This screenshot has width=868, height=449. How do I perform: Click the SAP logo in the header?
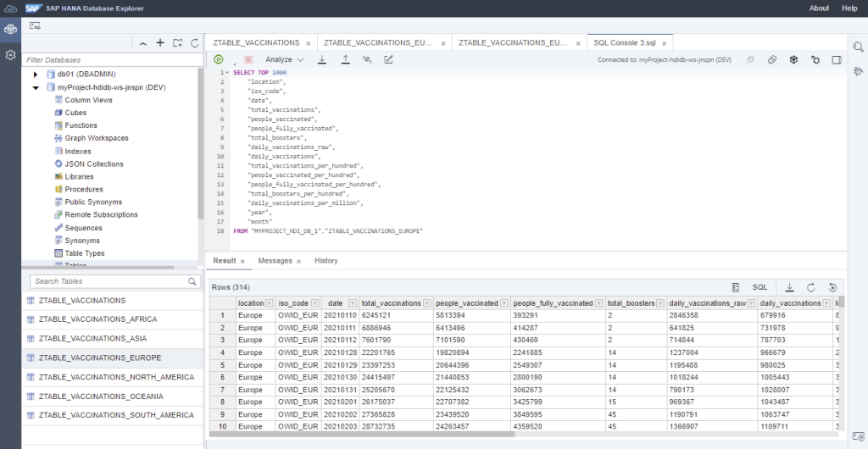(x=34, y=8)
